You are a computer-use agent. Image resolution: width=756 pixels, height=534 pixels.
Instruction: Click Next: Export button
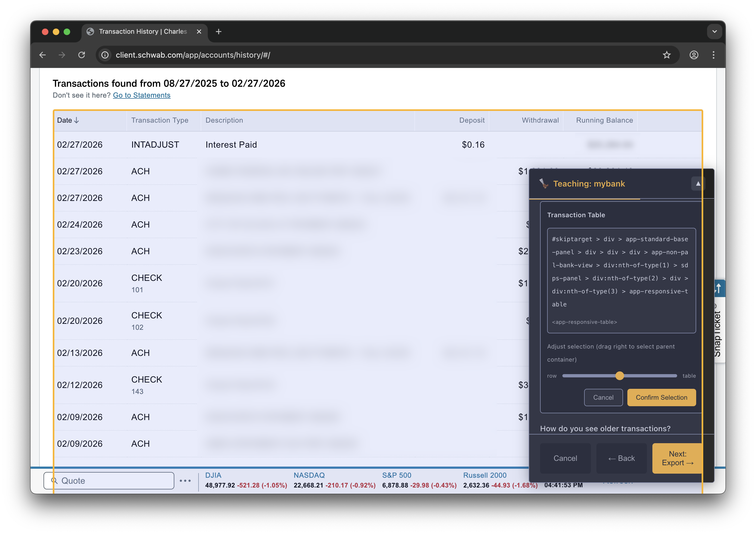[x=677, y=458]
